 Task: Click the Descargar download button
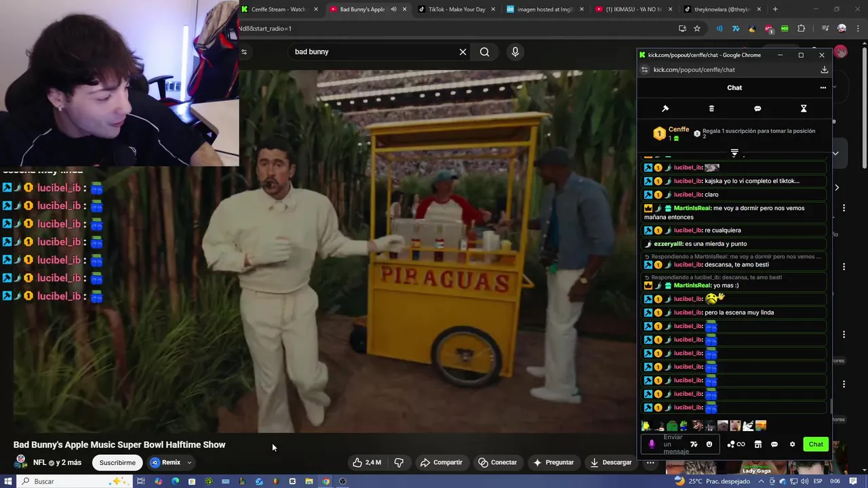tap(610, 462)
